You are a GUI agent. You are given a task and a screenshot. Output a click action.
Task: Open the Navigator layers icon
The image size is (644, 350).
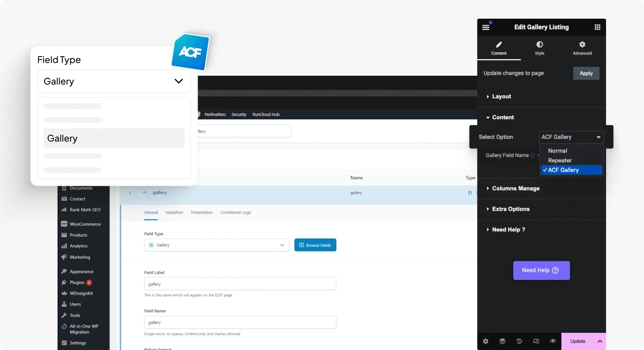502,341
